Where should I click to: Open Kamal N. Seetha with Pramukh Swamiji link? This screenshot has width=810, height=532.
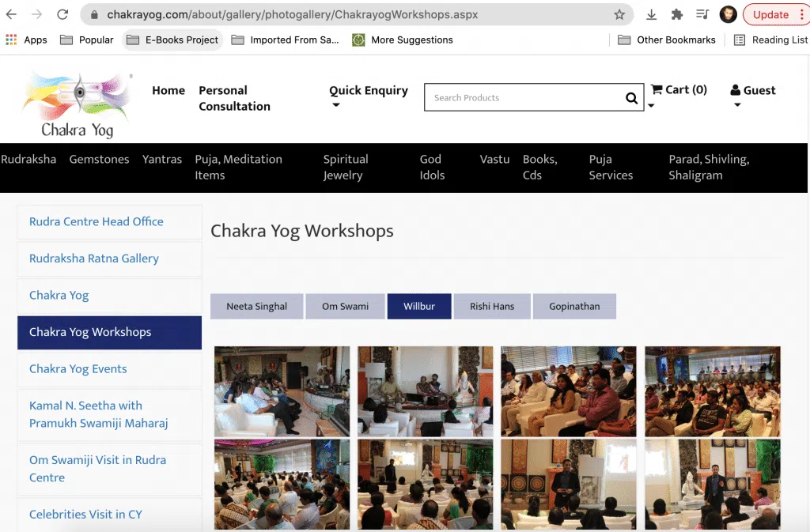109,415
